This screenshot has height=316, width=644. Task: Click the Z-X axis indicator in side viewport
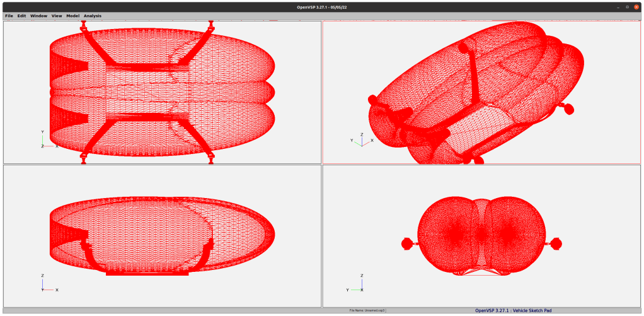49,284
